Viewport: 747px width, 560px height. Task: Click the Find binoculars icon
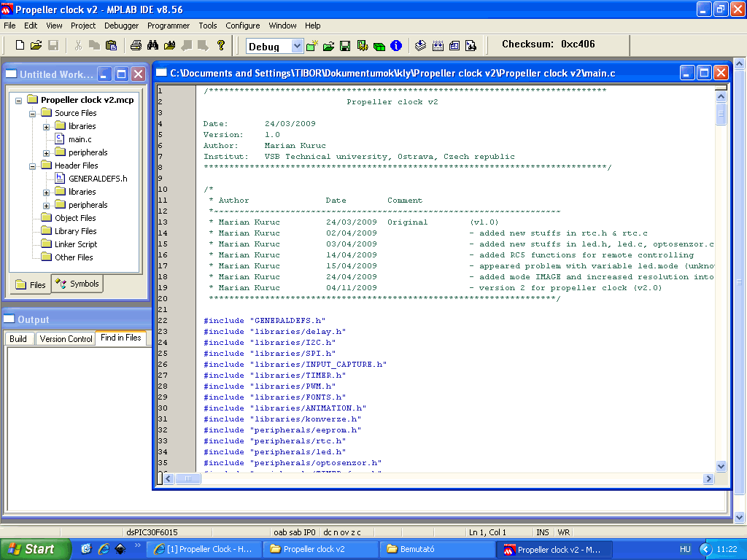point(153,45)
